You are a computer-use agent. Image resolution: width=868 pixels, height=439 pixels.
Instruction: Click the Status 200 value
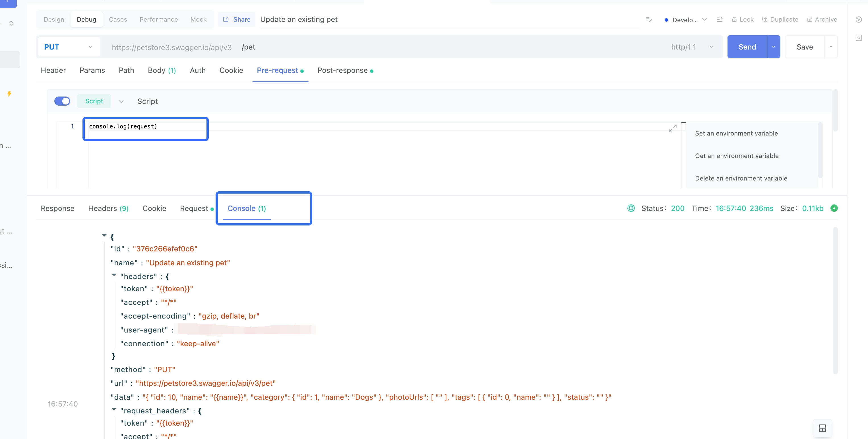click(677, 208)
